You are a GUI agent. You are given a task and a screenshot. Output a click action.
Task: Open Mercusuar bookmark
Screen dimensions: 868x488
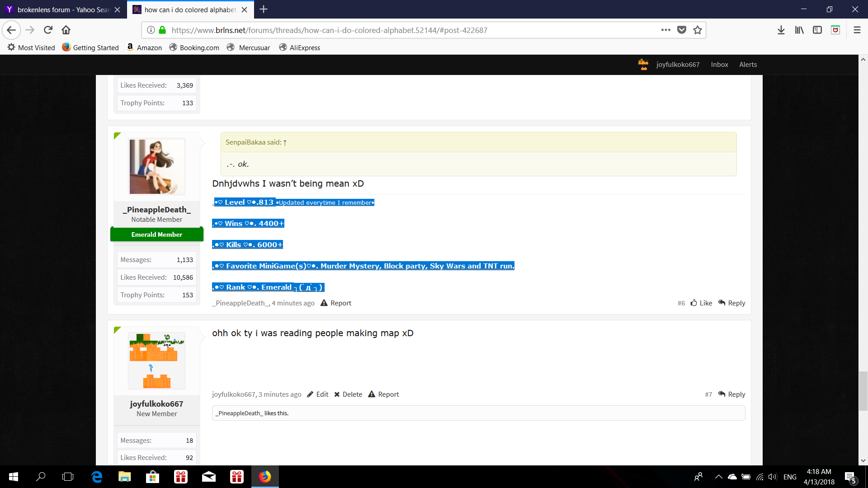pos(248,47)
